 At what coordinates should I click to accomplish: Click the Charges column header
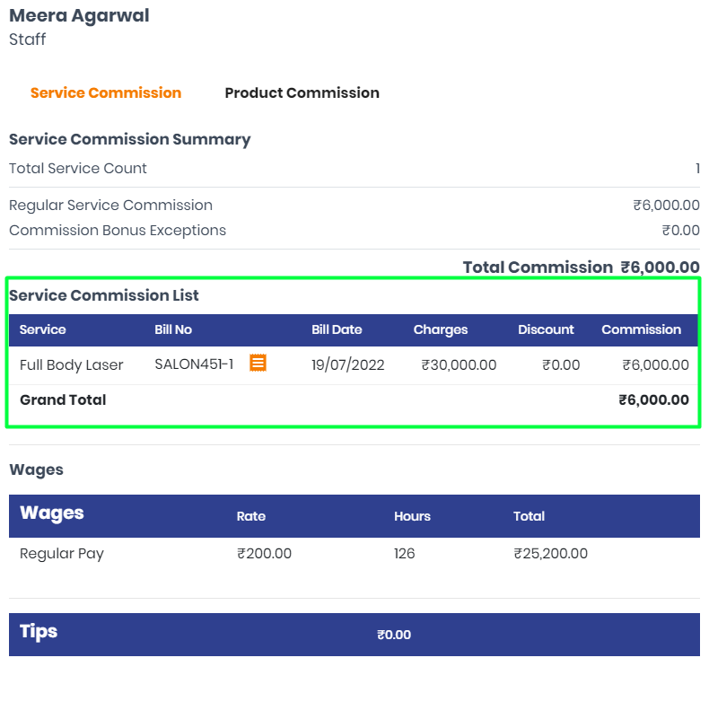[441, 329]
